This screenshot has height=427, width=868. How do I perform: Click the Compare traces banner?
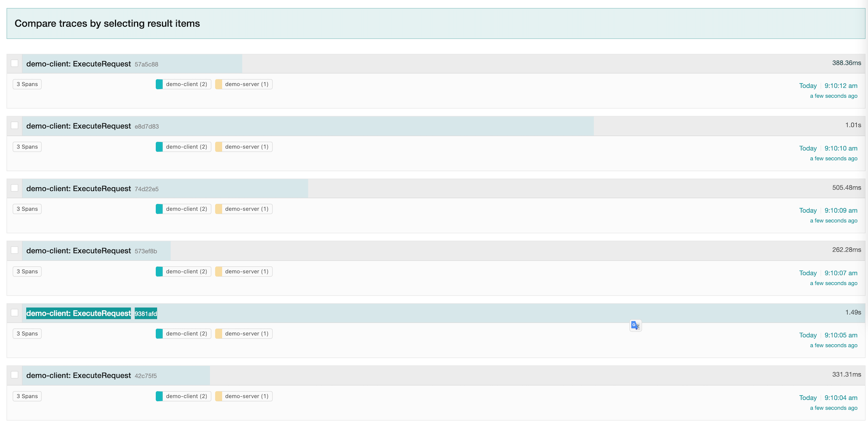pos(107,24)
